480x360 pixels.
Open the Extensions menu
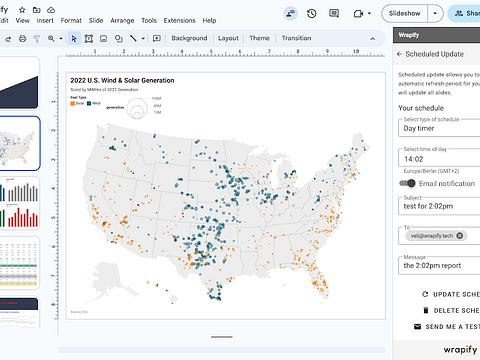pyautogui.click(x=179, y=21)
